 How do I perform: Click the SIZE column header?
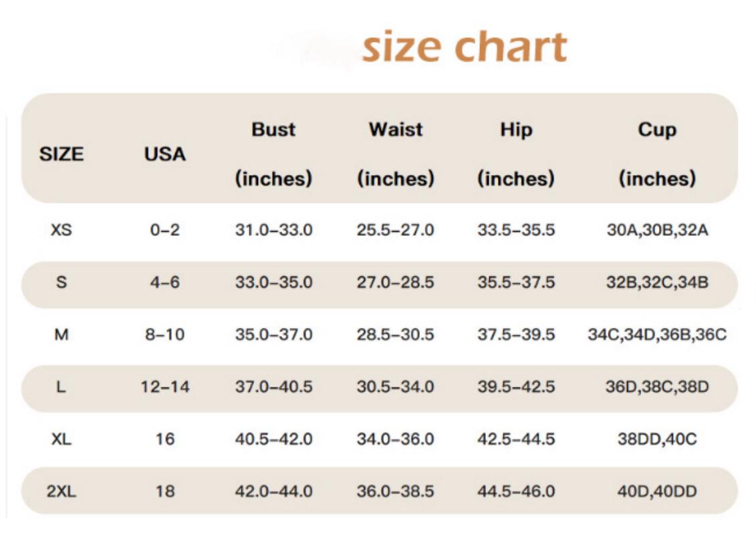(61, 154)
